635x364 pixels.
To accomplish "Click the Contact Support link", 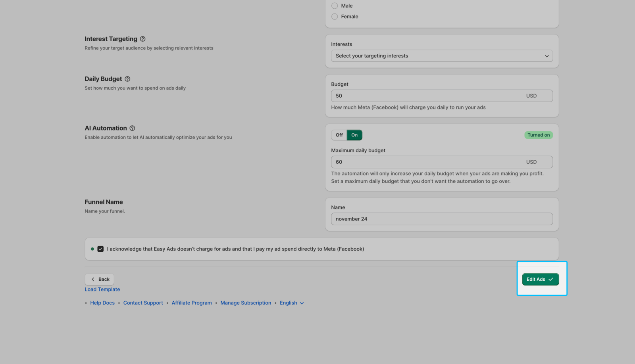I will [143, 303].
